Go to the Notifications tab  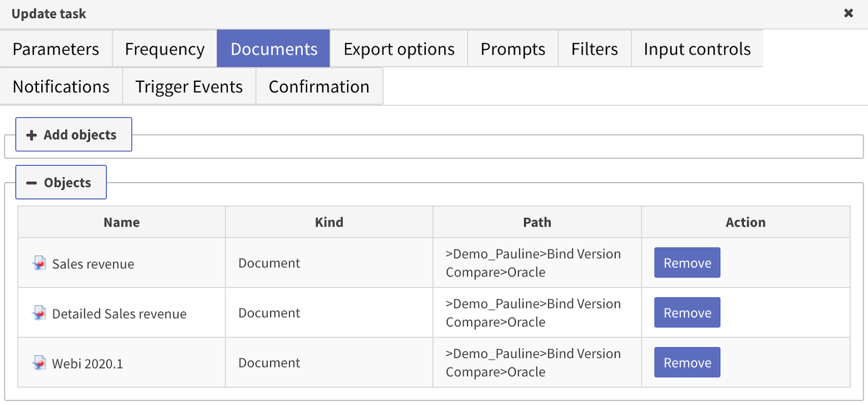tap(61, 86)
